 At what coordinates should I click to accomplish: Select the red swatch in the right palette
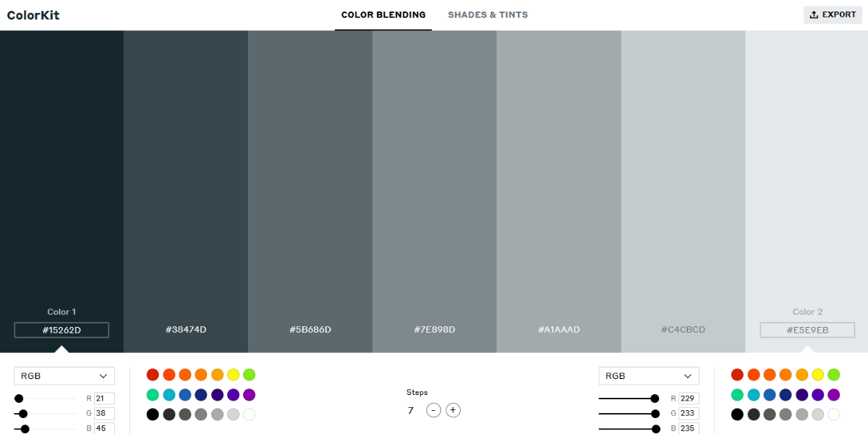point(738,375)
